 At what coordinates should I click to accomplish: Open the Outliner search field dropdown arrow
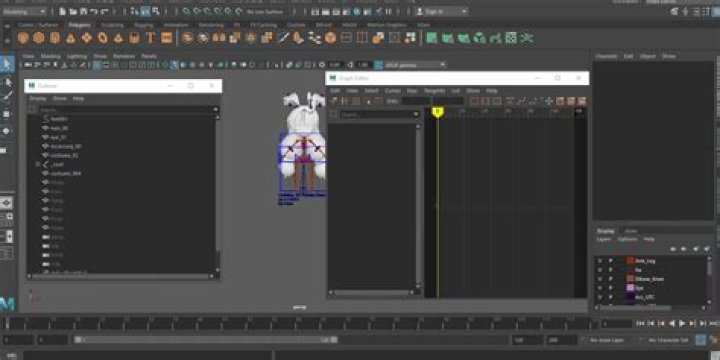tap(215, 110)
